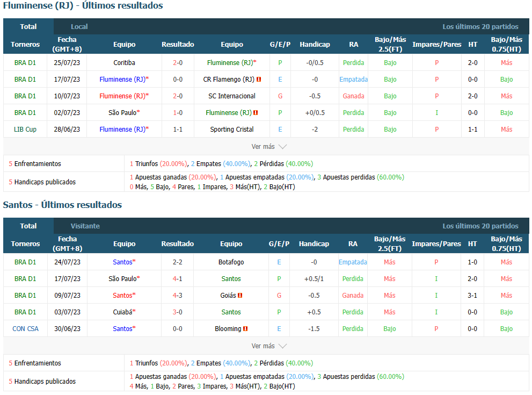Click the -0/0.5 handicap value
This screenshot has height=395, width=532.
(x=315, y=62)
